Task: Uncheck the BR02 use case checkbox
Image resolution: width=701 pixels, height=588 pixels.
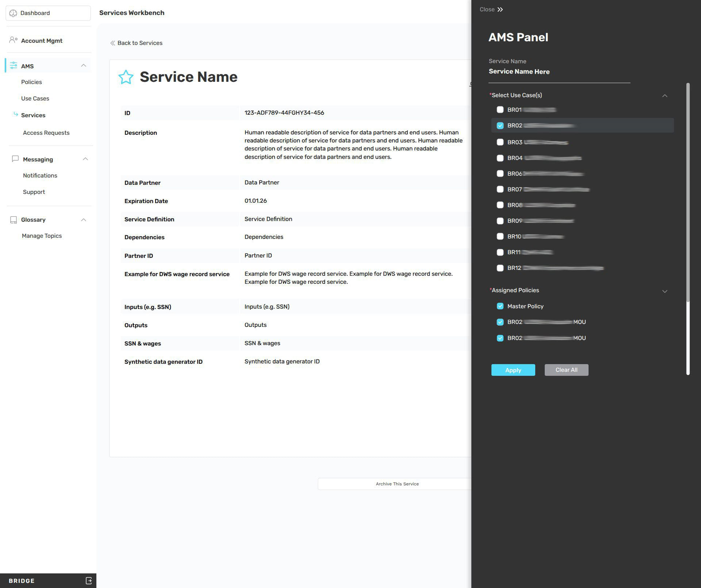Action: (x=500, y=125)
